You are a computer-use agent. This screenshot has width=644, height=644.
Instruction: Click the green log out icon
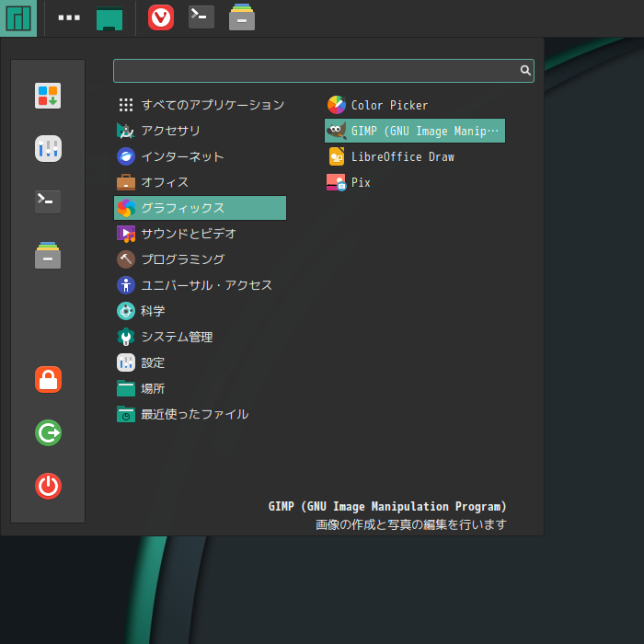pyautogui.click(x=48, y=432)
